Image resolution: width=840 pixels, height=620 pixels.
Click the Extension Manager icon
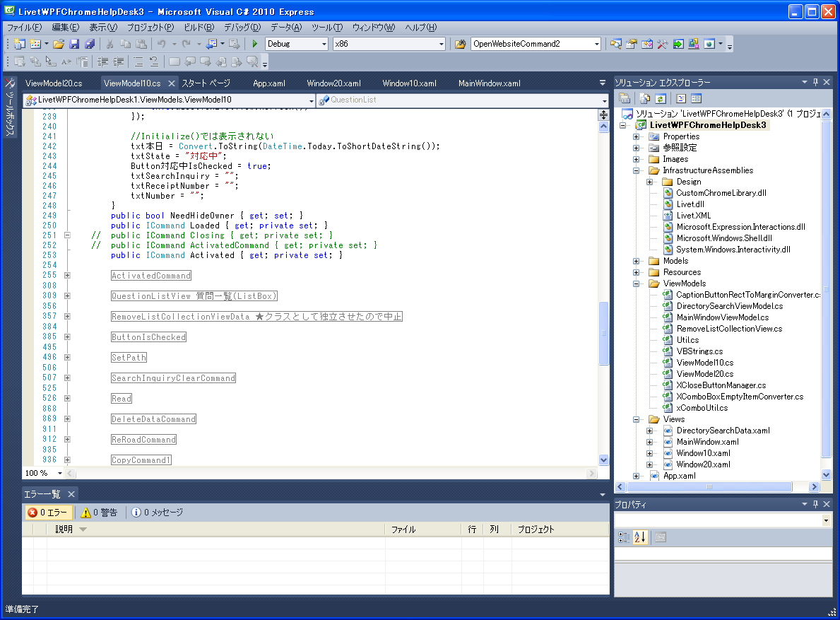(694, 44)
